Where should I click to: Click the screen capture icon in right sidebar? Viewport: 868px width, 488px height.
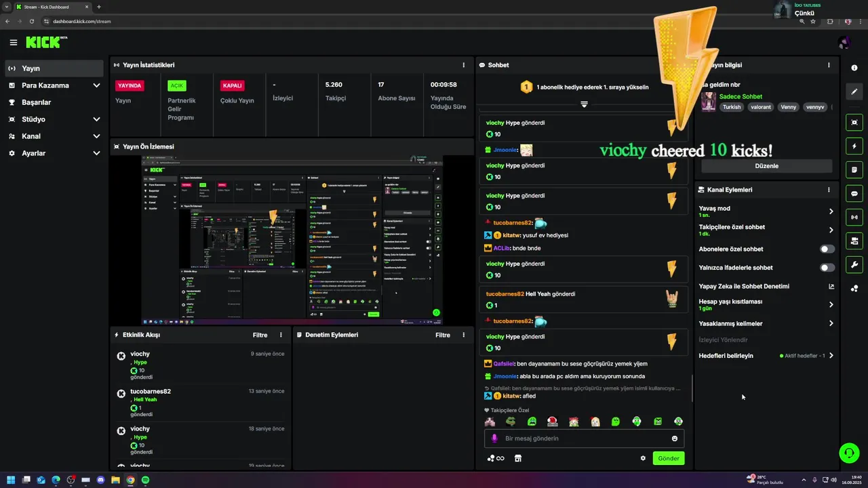854,122
